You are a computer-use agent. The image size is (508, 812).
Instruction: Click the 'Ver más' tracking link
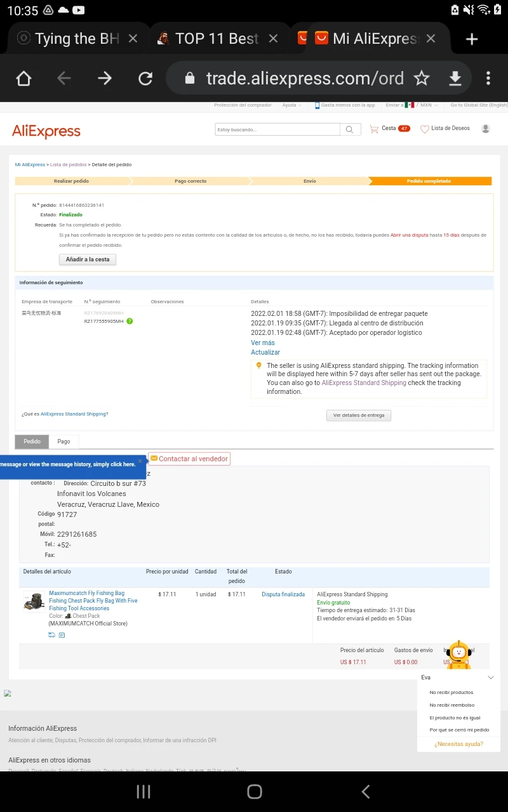coord(263,343)
